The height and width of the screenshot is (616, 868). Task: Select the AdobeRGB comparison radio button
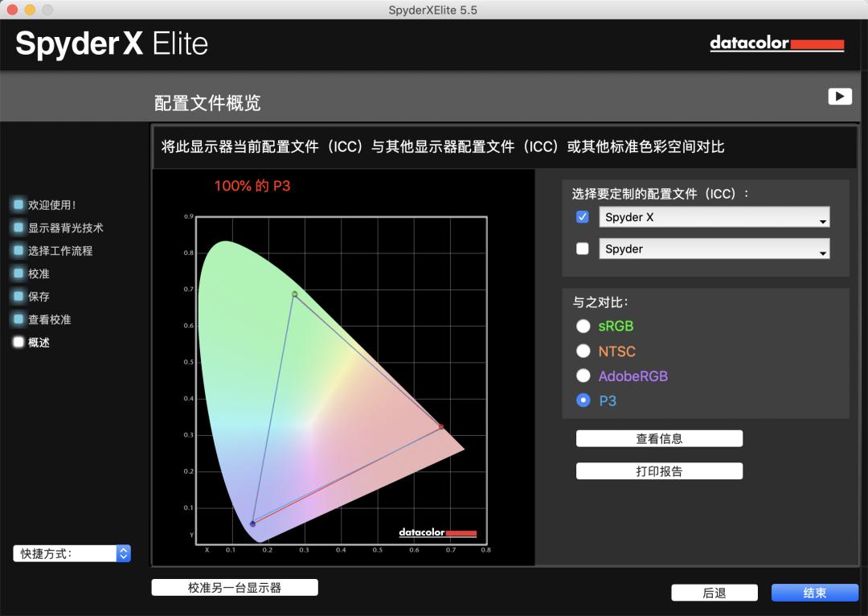(583, 376)
